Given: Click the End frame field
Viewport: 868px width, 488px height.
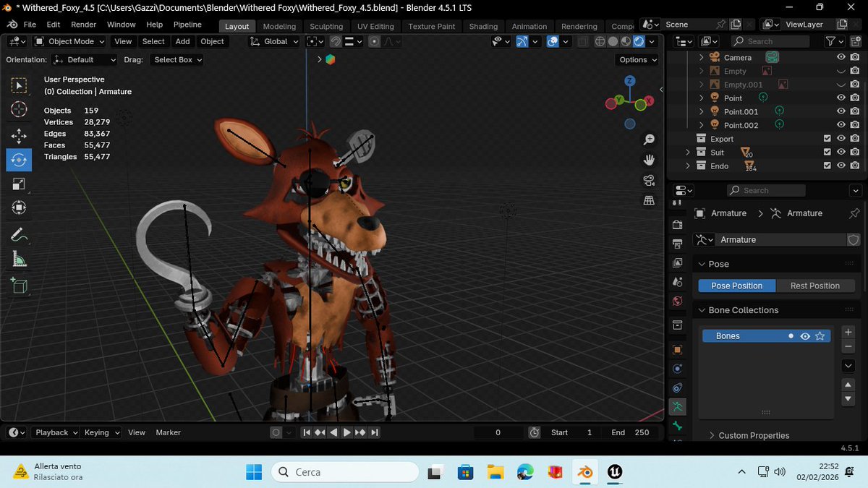Looking at the screenshot, I should (631, 432).
